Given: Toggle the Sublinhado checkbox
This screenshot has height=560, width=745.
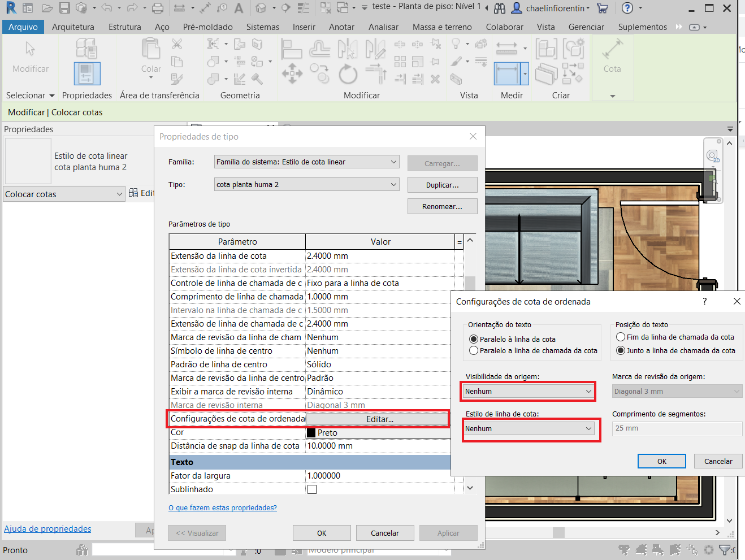Looking at the screenshot, I should (x=312, y=489).
